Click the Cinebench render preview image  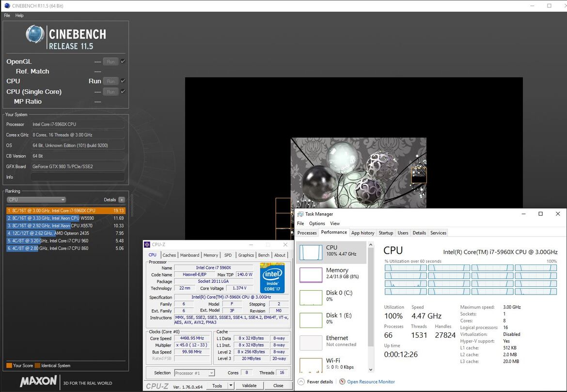(x=358, y=173)
